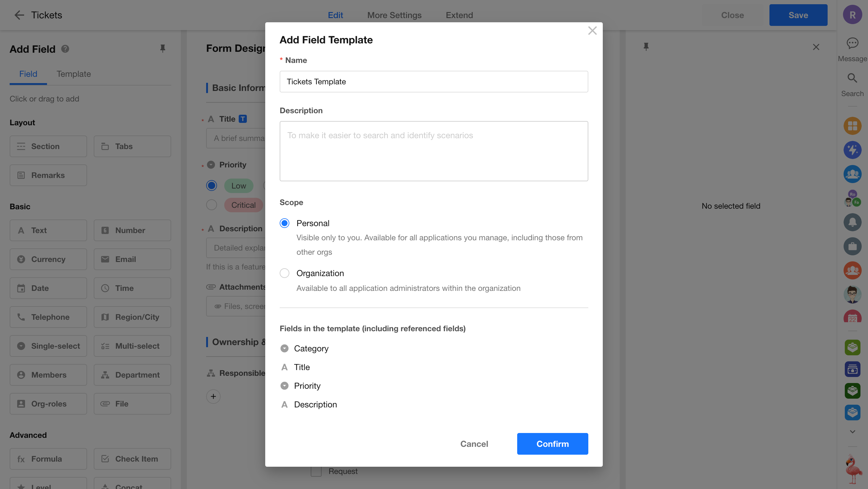Open the red contacts group icon
This screenshot has height=489, width=868.
click(x=852, y=270)
